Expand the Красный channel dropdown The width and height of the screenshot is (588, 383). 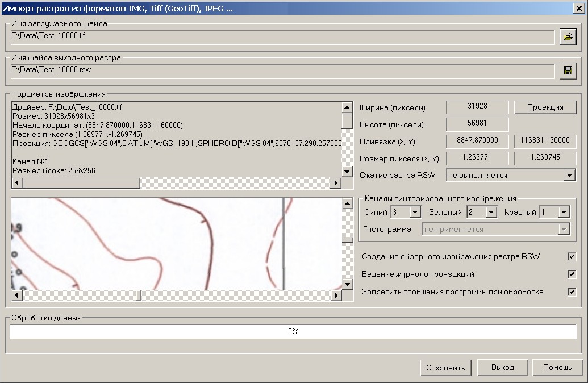[x=564, y=213]
